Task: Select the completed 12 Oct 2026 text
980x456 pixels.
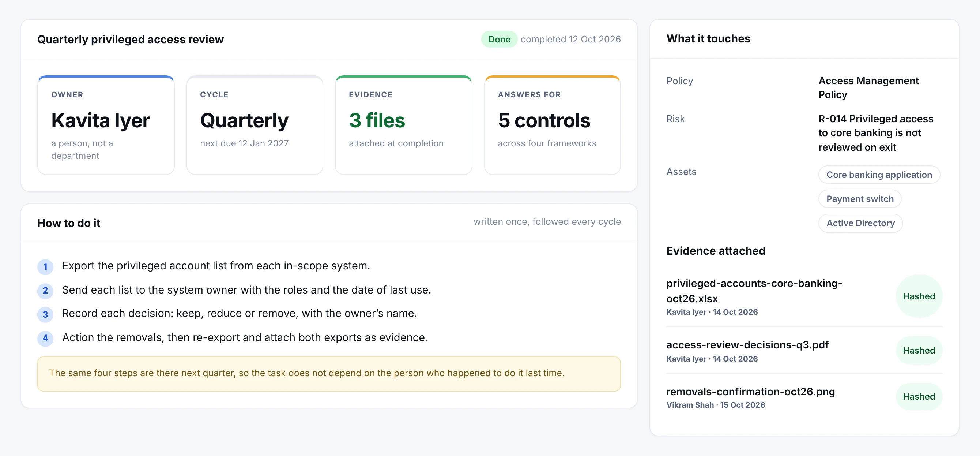Action: (570, 39)
